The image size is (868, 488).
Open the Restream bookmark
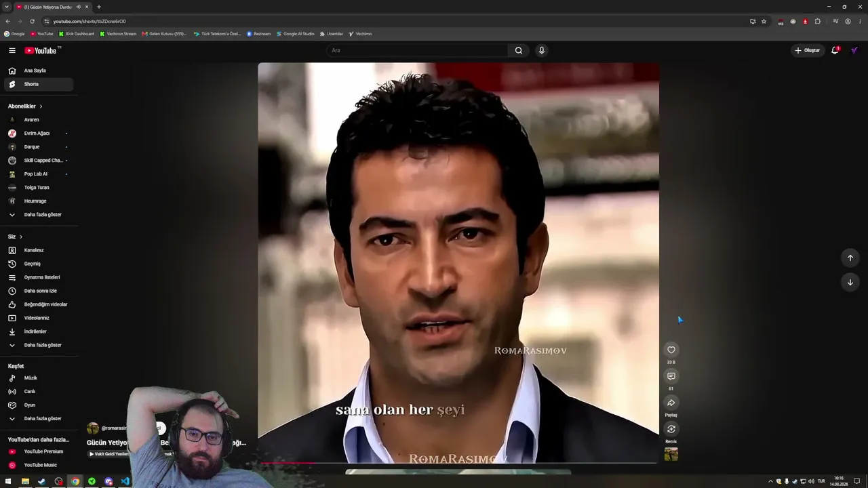(258, 34)
